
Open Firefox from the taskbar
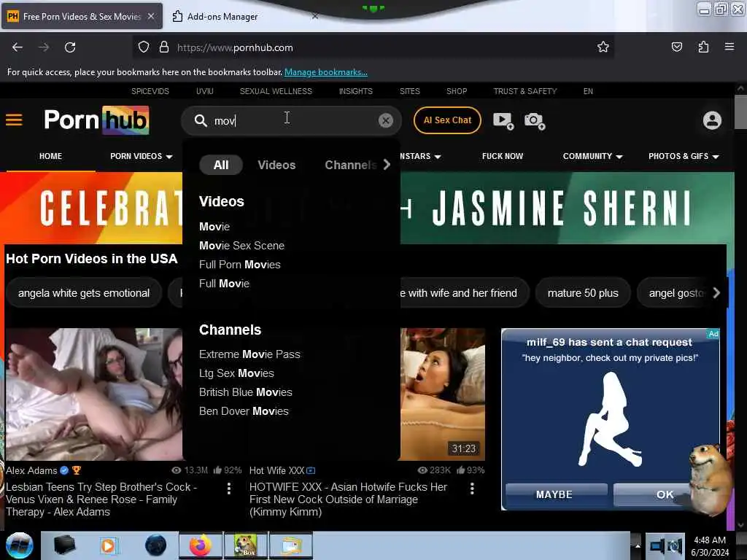(x=200, y=545)
